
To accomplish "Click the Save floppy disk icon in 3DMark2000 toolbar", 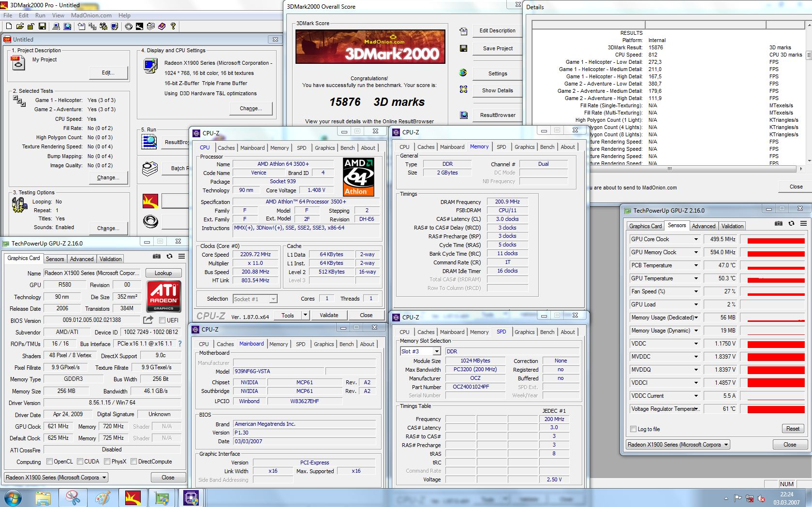I will click(42, 26).
